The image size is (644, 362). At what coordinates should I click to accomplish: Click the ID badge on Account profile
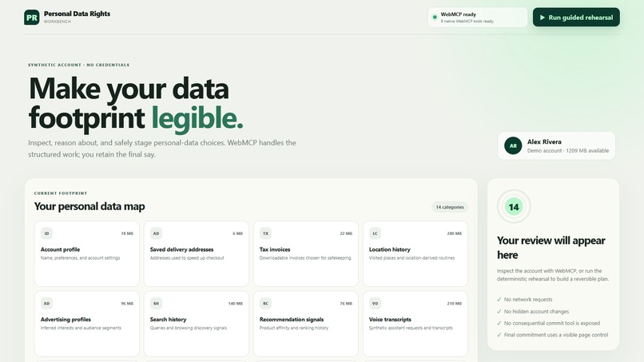[x=46, y=233]
